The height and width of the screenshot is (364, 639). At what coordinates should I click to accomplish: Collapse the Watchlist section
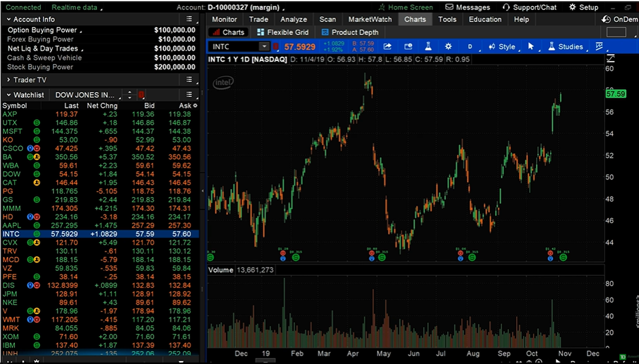coord(8,95)
